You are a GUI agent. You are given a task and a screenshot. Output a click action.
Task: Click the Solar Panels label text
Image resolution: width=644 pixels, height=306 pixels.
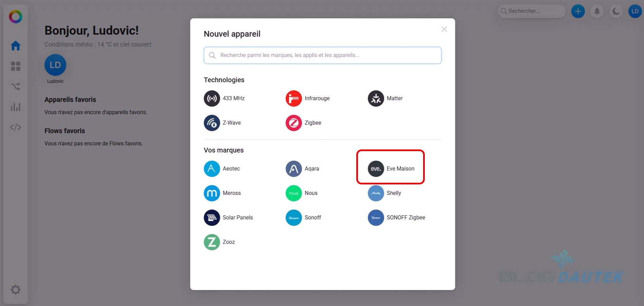pos(238,218)
